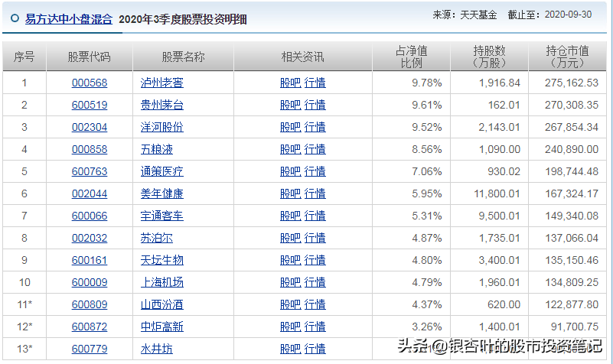Click the 宇通客车 stock name
The width and height of the screenshot is (613, 364).
point(161,216)
